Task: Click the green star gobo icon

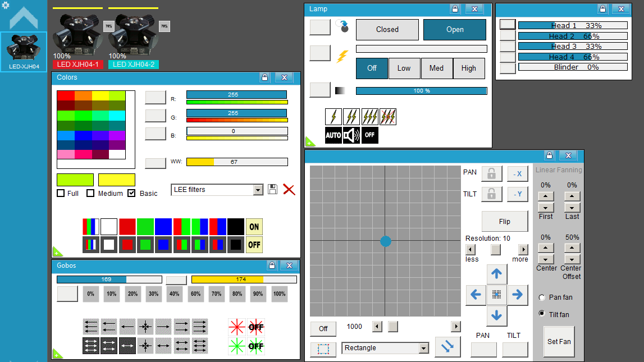Action: pyautogui.click(x=237, y=346)
